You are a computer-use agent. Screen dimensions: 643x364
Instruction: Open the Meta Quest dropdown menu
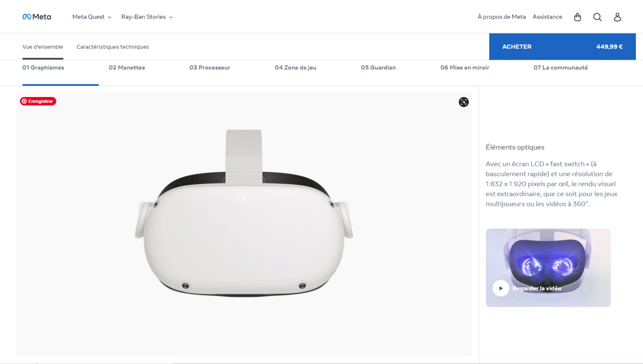91,17
